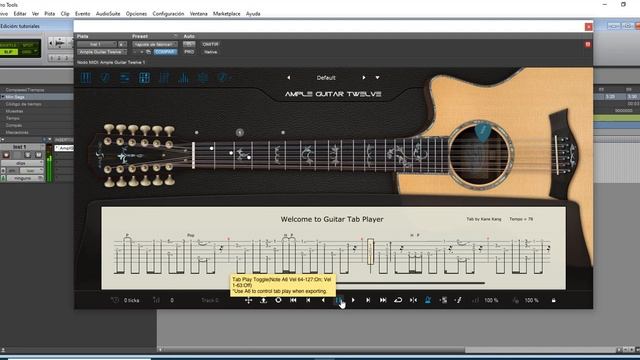
Task: Open the sixth blue bars panel icon
Action: click(x=183, y=78)
